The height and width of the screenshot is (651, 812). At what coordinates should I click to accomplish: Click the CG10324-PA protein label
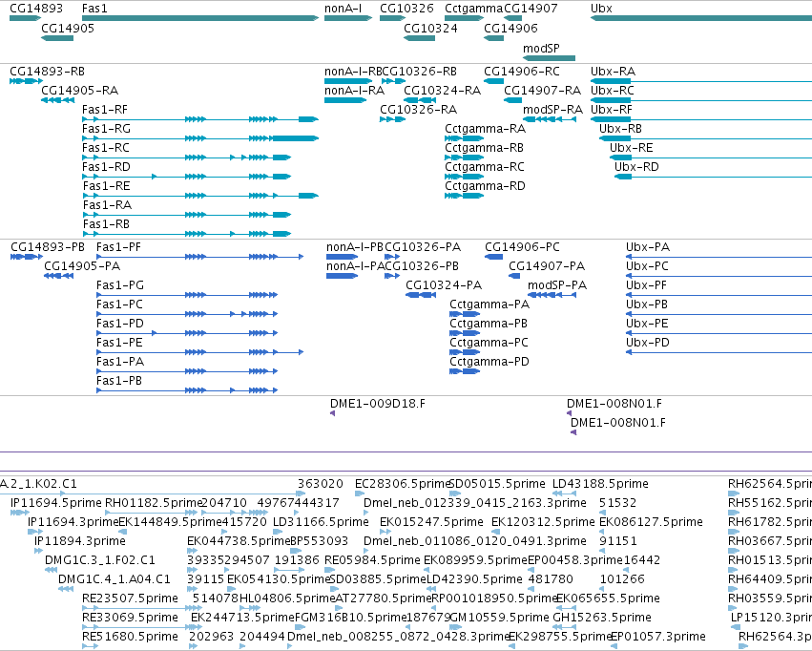click(x=444, y=285)
